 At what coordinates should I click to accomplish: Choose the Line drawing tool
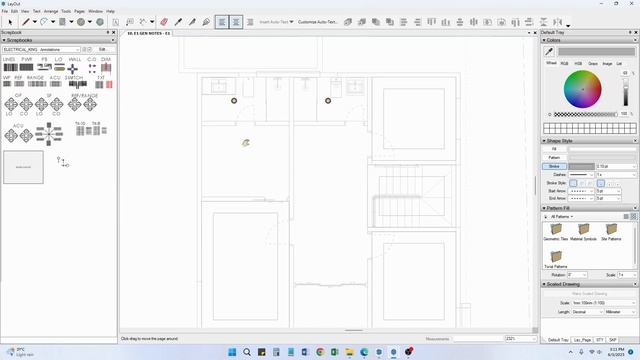tap(26, 22)
